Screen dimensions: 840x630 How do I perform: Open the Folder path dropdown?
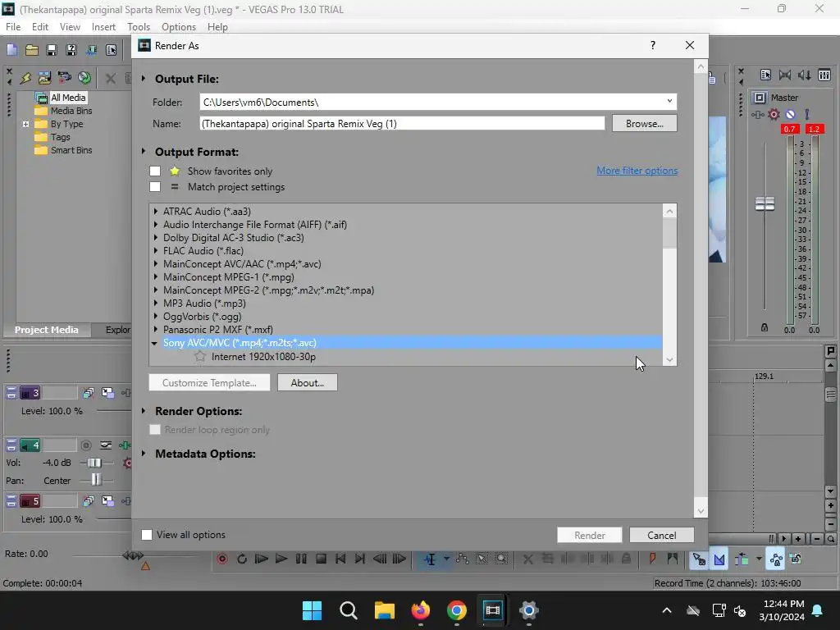point(669,101)
